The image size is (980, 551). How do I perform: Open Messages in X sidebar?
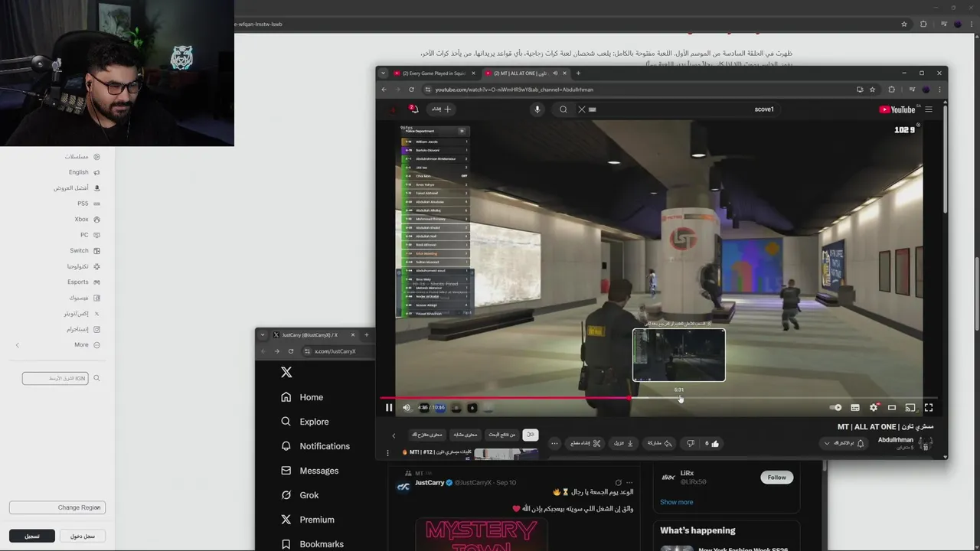(309, 471)
